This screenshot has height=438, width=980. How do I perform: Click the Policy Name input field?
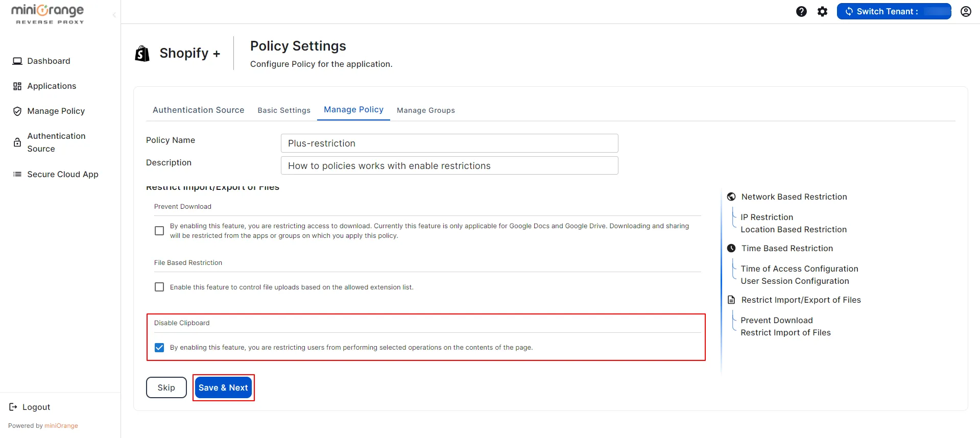tap(449, 143)
